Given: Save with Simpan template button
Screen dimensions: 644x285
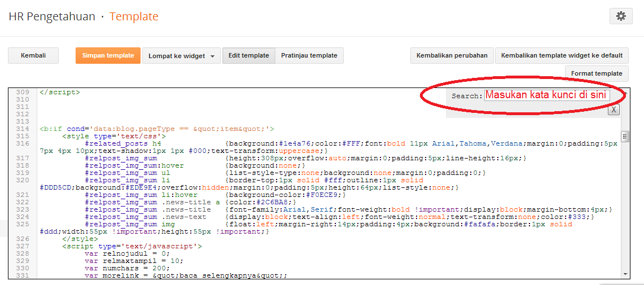Looking at the screenshot, I should [108, 55].
